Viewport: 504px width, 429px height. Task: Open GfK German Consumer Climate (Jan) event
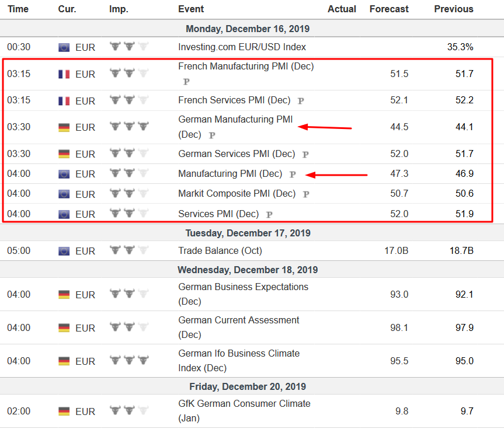(244, 411)
